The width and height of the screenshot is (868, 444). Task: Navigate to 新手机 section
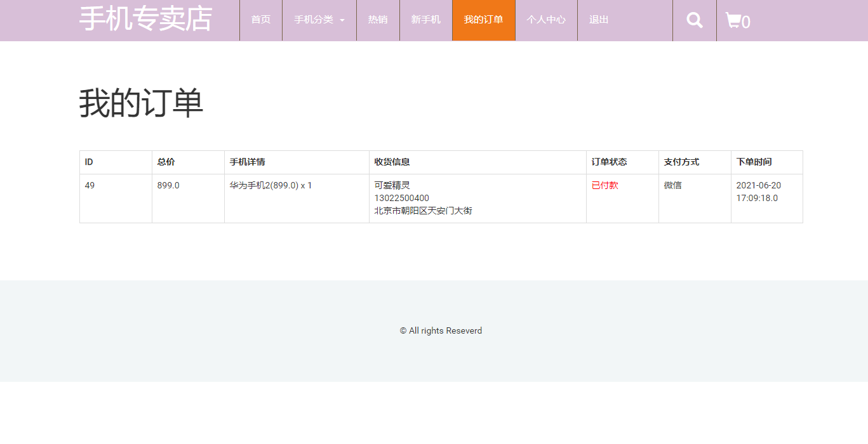[425, 20]
